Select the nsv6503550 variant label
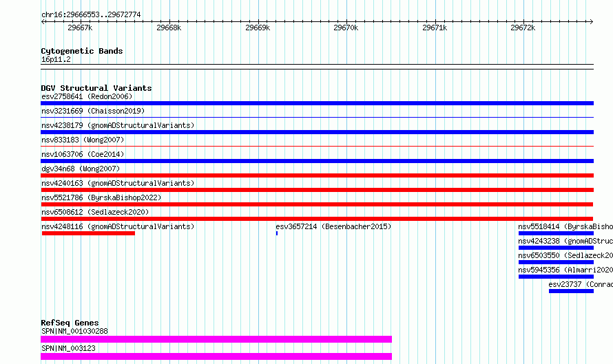This screenshot has height=364, width=613. pyautogui.click(x=565, y=255)
